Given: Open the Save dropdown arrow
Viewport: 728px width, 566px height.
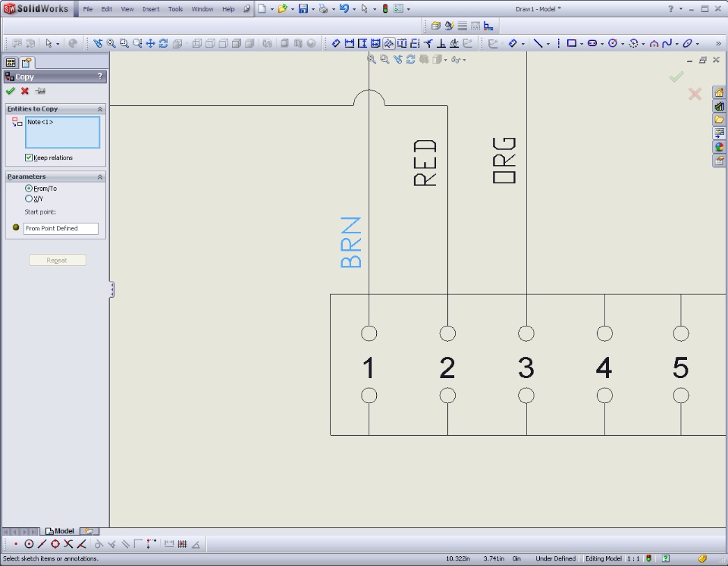Looking at the screenshot, I should tap(313, 9).
